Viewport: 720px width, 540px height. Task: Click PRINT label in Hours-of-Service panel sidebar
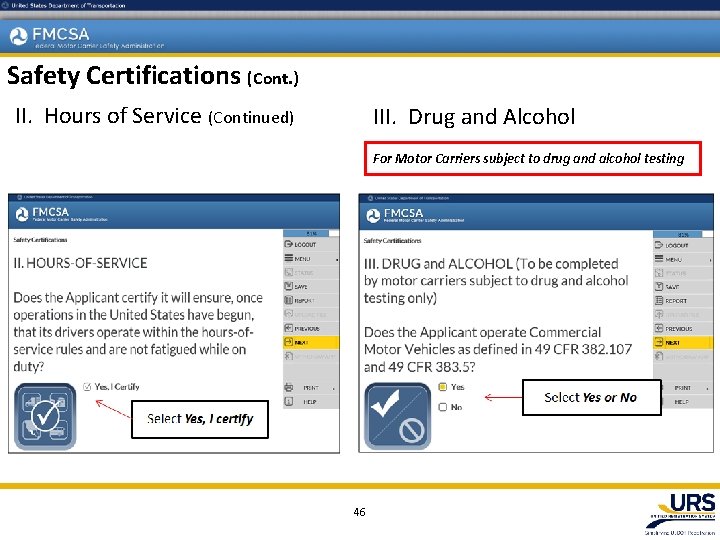311,388
